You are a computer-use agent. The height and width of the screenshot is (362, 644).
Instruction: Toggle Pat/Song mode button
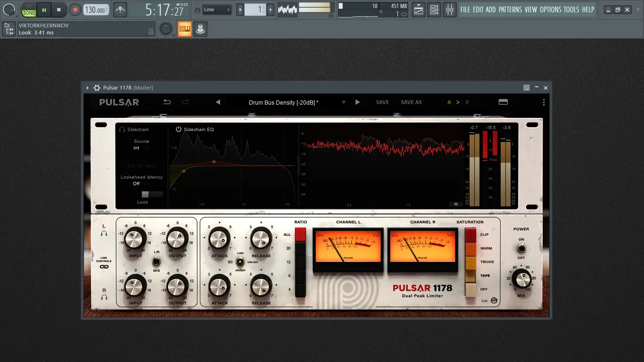[29, 9]
